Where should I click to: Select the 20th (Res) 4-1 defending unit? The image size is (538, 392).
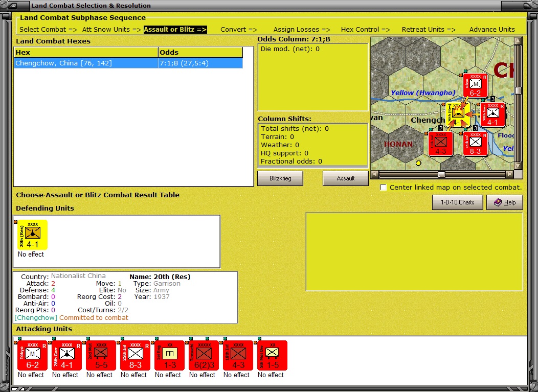[32, 235]
